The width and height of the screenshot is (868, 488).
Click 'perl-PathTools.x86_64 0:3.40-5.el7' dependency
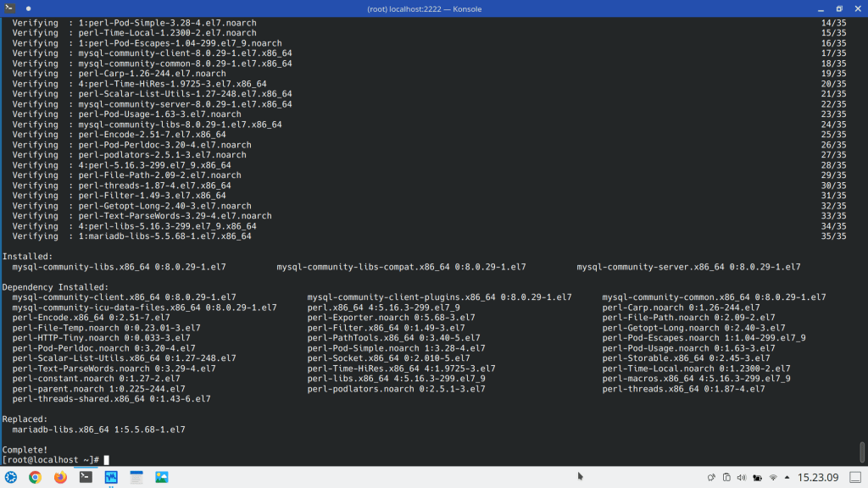pyautogui.click(x=393, y=338)
